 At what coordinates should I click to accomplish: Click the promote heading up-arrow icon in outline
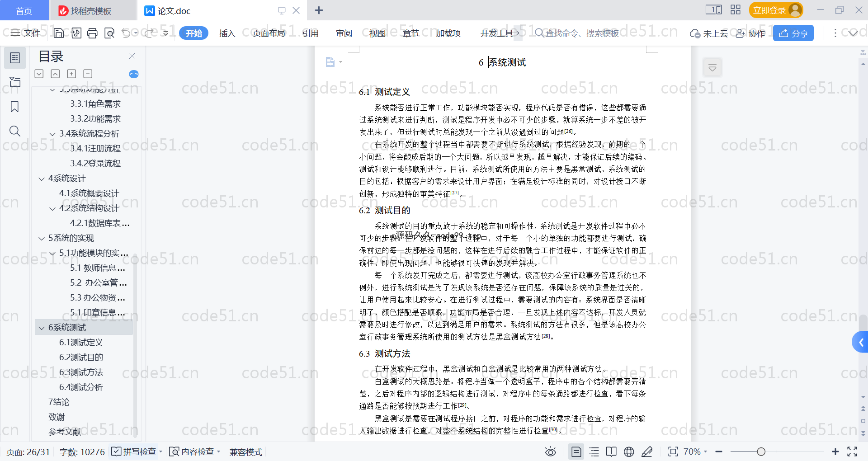click(55, 74)
